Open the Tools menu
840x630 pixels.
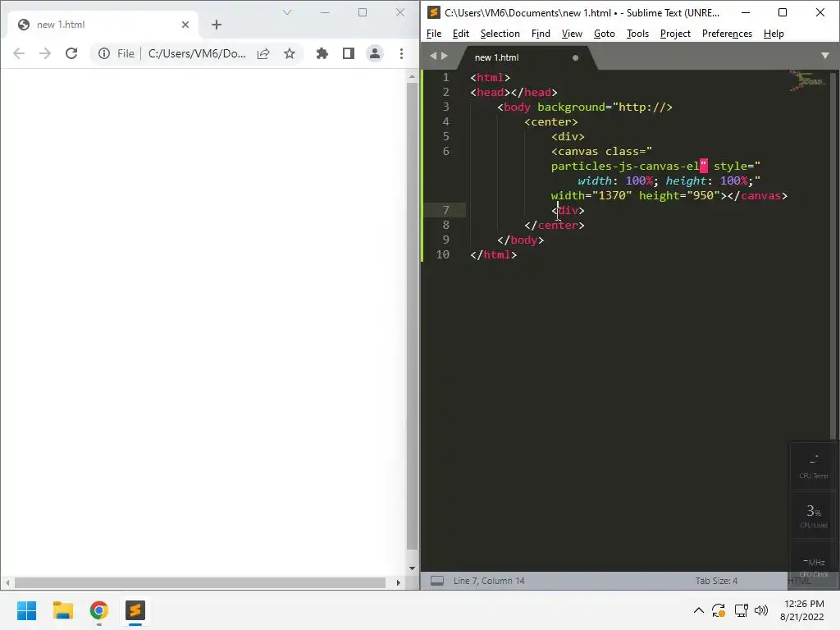coord(637,34)
